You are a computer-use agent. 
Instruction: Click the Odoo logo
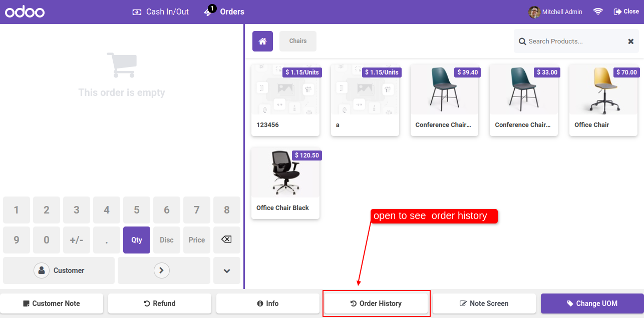point(25,11)
